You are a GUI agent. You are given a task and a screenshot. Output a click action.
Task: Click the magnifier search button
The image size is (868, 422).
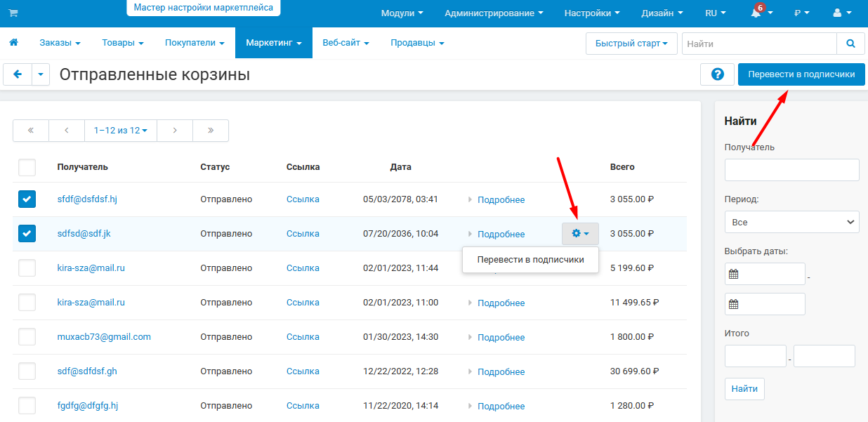point(850,44)
